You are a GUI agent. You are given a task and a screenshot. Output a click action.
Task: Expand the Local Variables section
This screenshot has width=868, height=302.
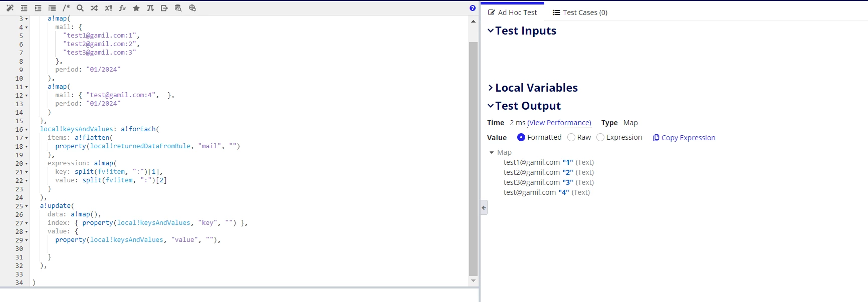pos(491,88)
